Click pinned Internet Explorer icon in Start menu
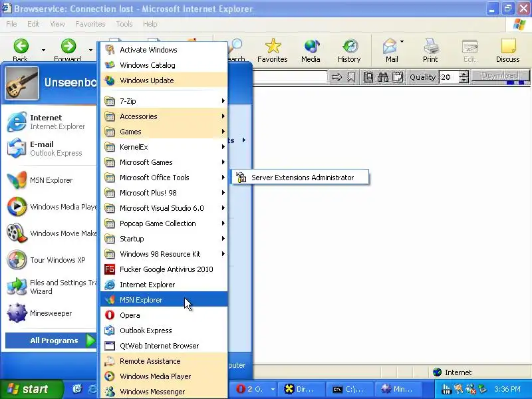The image size is (532, 399). point(17,122)
